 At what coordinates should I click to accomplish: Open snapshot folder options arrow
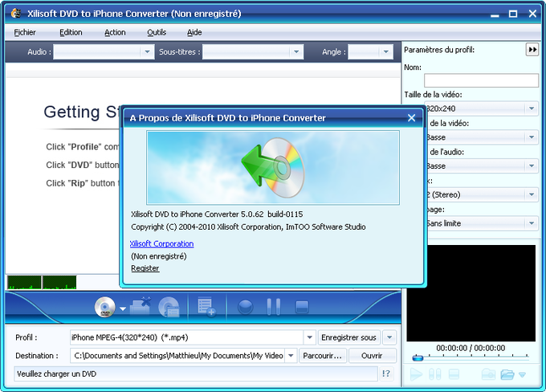(x=522, y=375)
